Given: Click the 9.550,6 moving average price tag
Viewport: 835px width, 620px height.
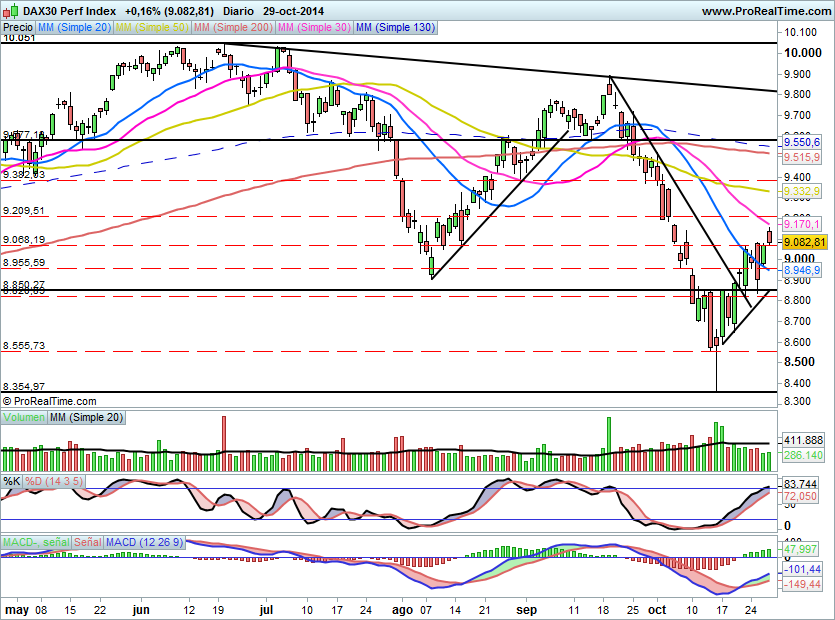Looking at the screenshot, I should pos(802,142).
